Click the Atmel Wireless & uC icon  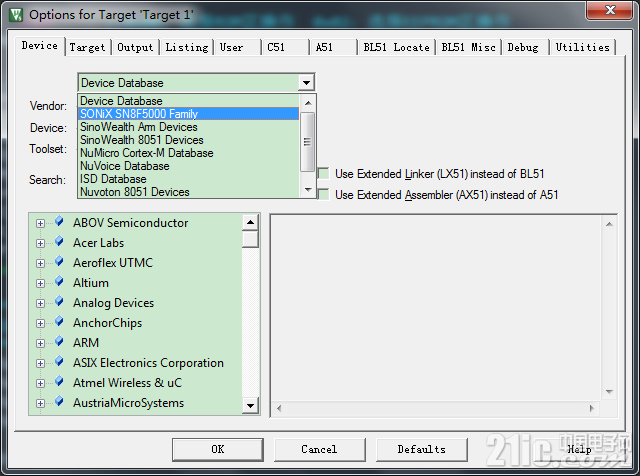[x=60, y=381]
